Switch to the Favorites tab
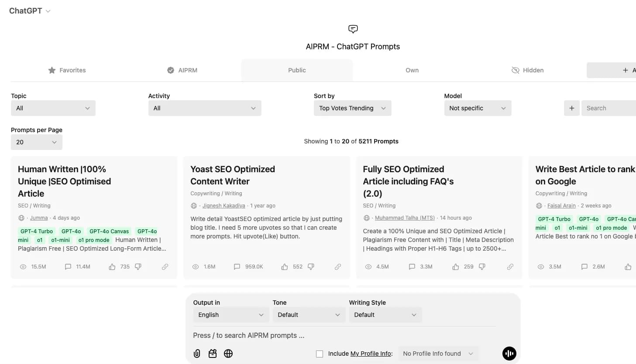Screen dimensions: 636x364 [67, 70]
